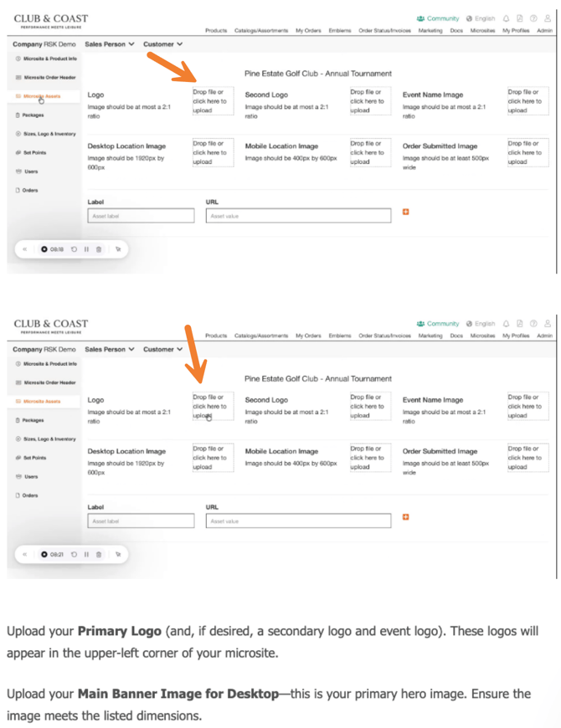
Task: Click the notification bell in the top screenshot
Action: pyautogui.click(x=507, y=18)
